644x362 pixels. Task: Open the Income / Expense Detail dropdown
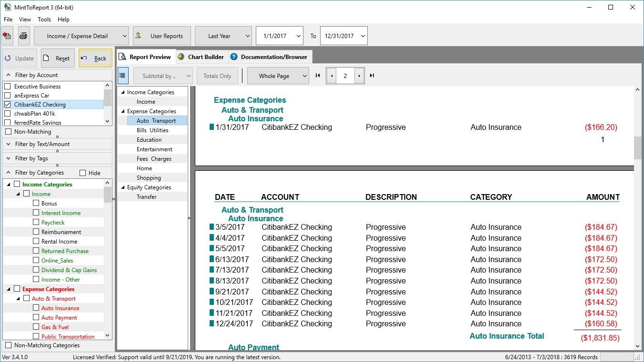pos(81,36)
